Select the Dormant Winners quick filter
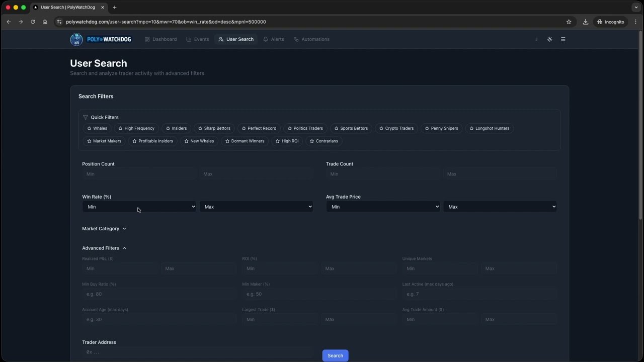 tap(245, 141)
